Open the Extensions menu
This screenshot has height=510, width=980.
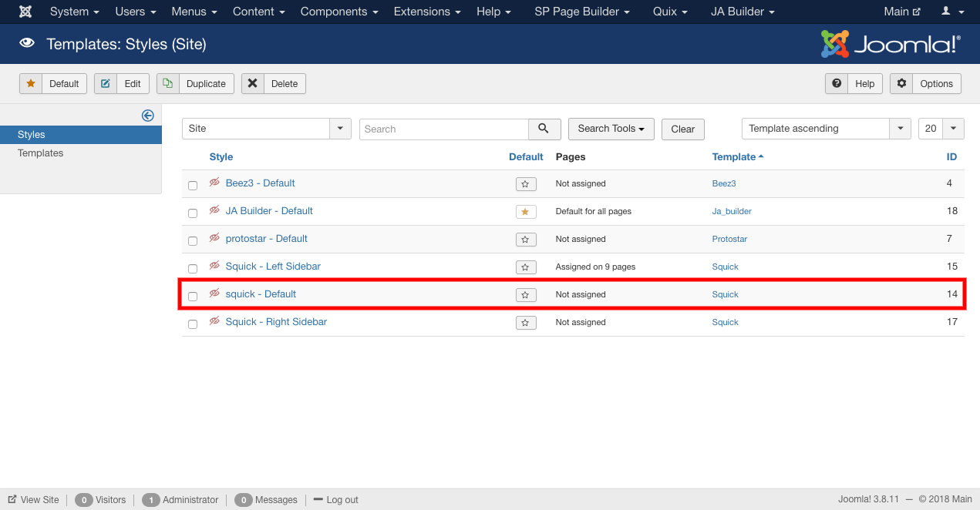427,12
